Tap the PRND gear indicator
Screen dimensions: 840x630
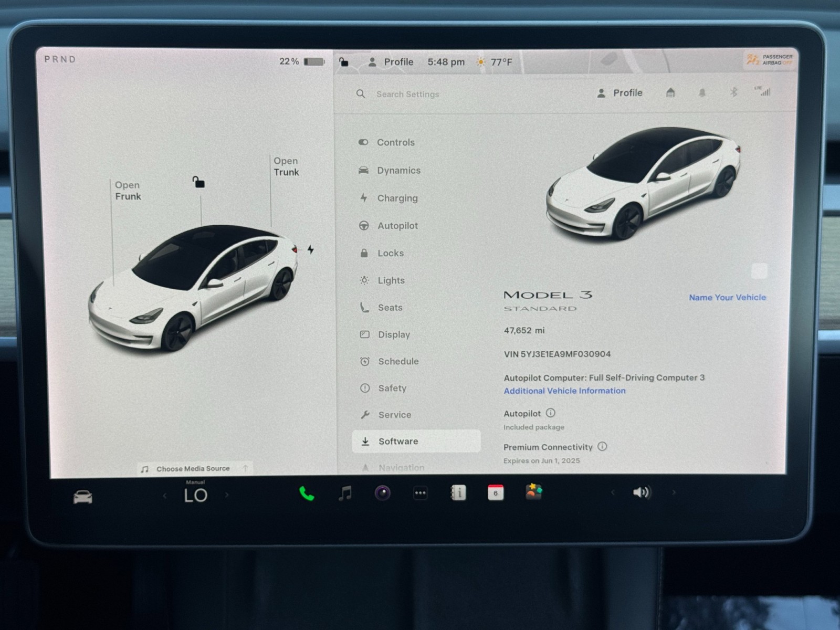click(x=60, y=59)
